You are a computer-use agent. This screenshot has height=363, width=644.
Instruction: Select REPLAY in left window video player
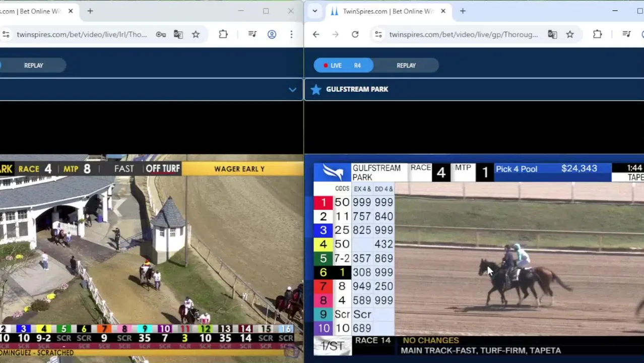34,66
